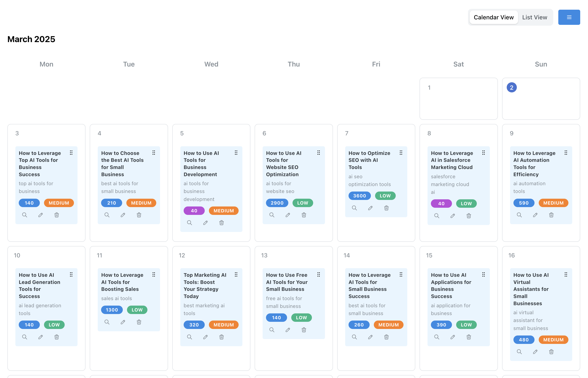Open preview icon on "How to Leverage AI Tools for Boosting Sales"
The image size is (588, 378).
click(x=107, y=322)
